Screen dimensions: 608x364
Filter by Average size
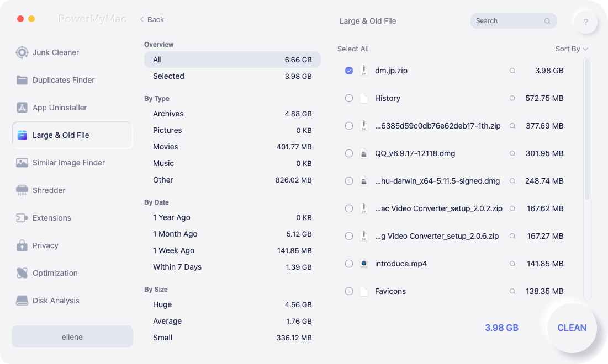pyautogui.click(x=232, y=321)
